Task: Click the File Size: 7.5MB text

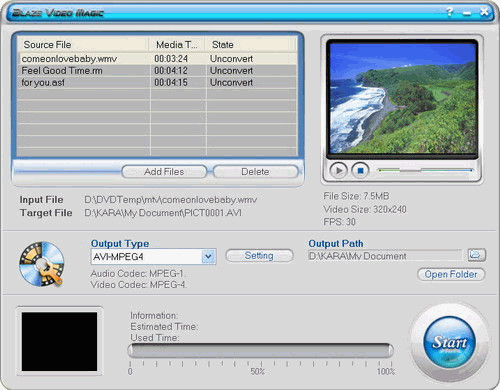Action: [x=356, y=196]
